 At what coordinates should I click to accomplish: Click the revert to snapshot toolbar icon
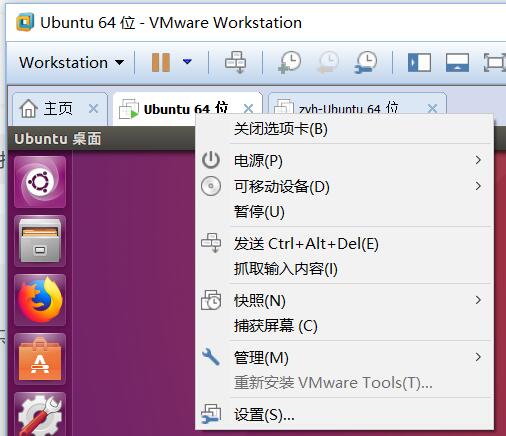[328, 62]
